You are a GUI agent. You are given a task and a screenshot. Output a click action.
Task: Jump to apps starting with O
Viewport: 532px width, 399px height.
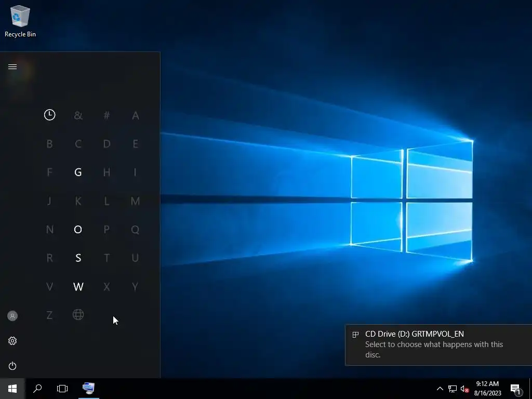coord(78,229)
